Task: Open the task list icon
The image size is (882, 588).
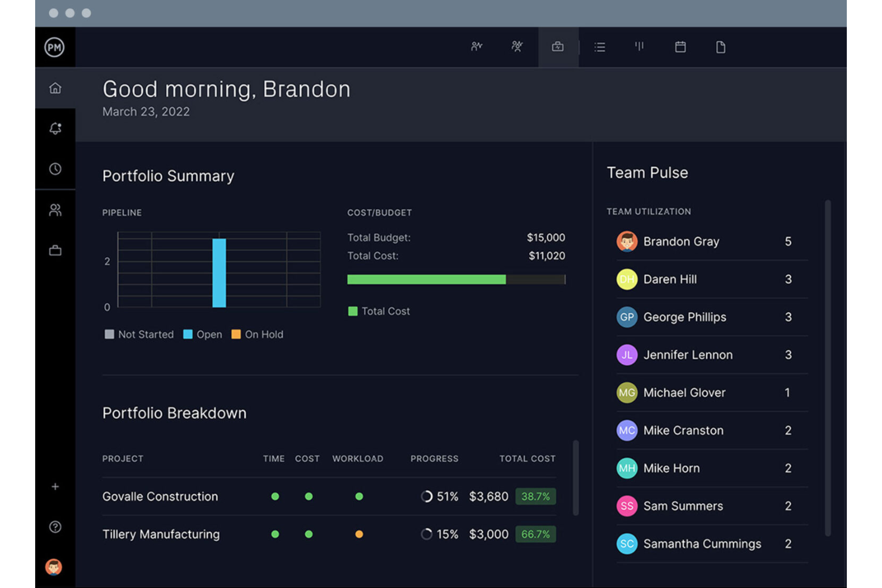Action: click(x=600, y=47)
